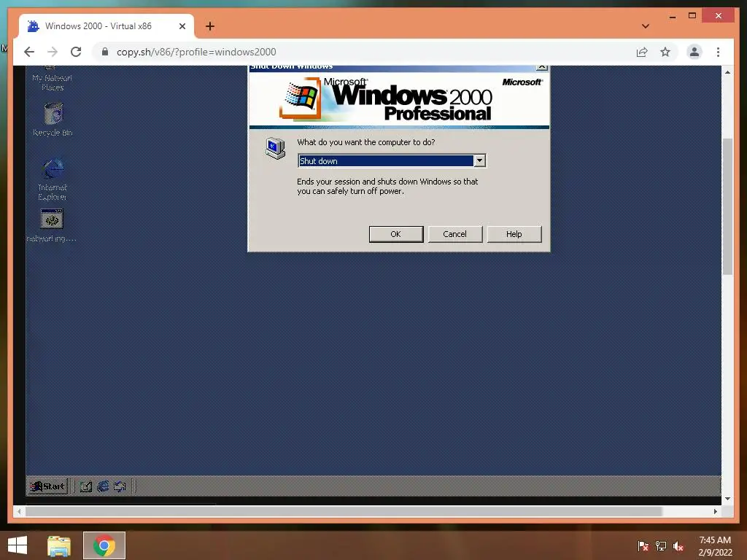Expand the Shut down action dropdown arrow
The height and width of the screenshot is (560, 747).
pos(480,161)
